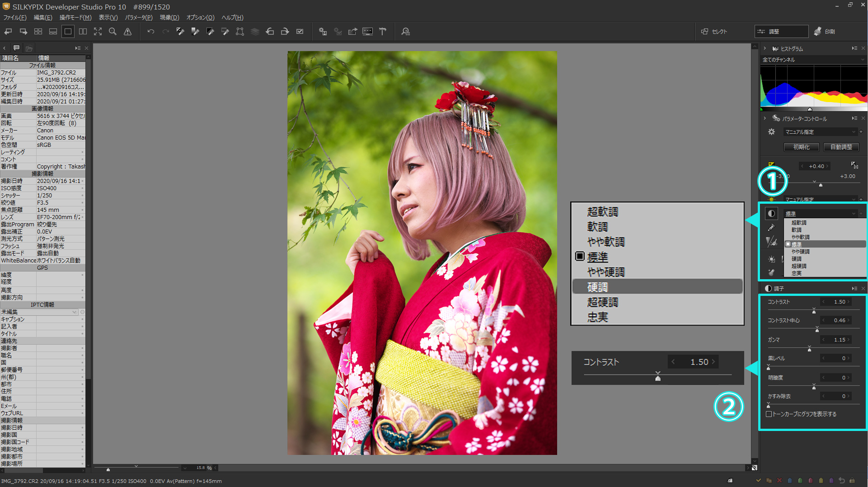Toggle highlight warning triangle icon

pyautogui.click(x=128, y=32)
